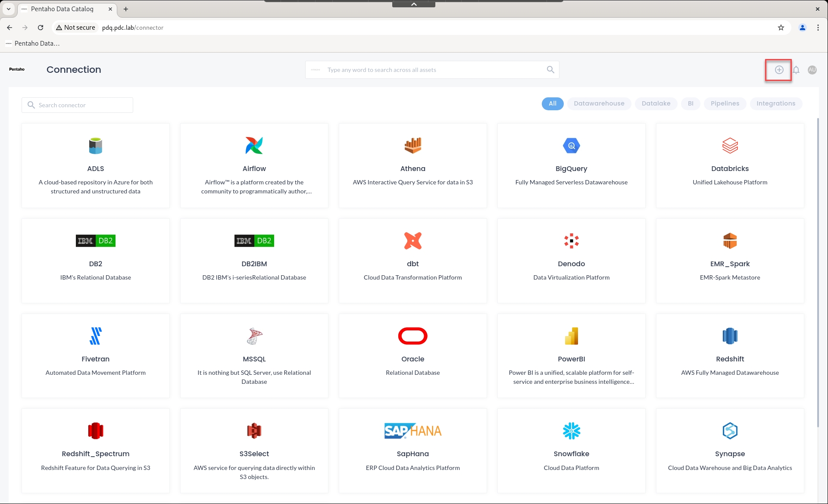Screen dimensions: 828x504
Task: Open the notifications bell
Action: coord(796,70)
